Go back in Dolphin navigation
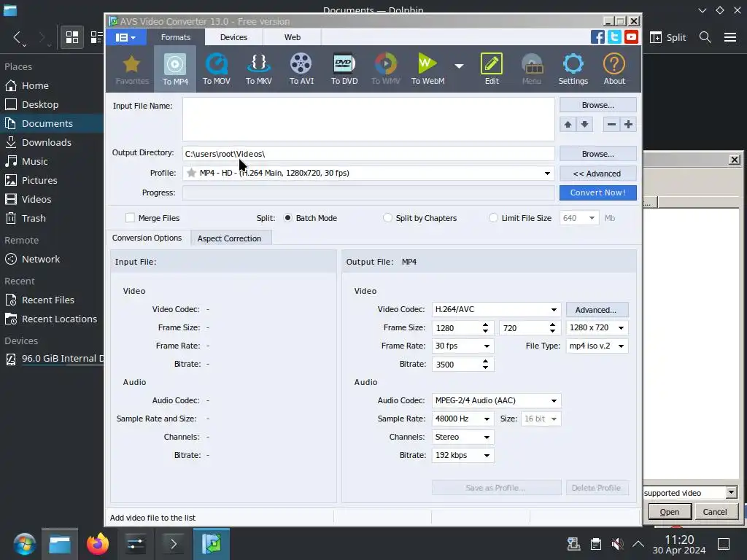 coord(18,37)
